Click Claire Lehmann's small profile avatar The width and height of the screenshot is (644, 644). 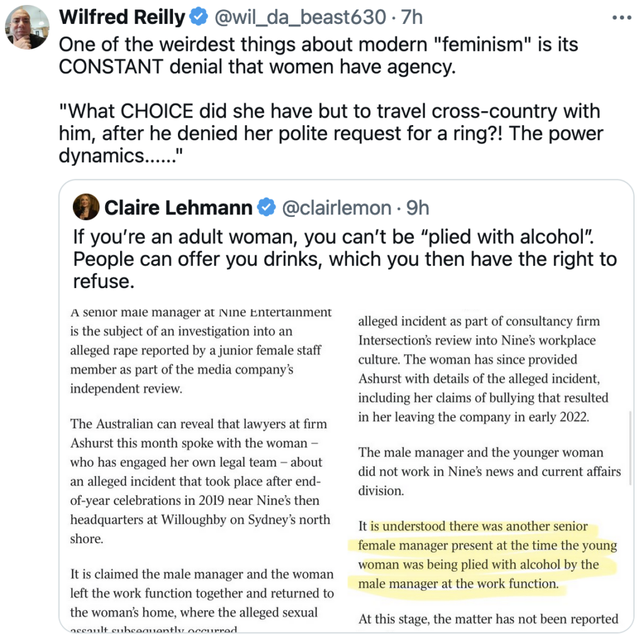[86, 207]
